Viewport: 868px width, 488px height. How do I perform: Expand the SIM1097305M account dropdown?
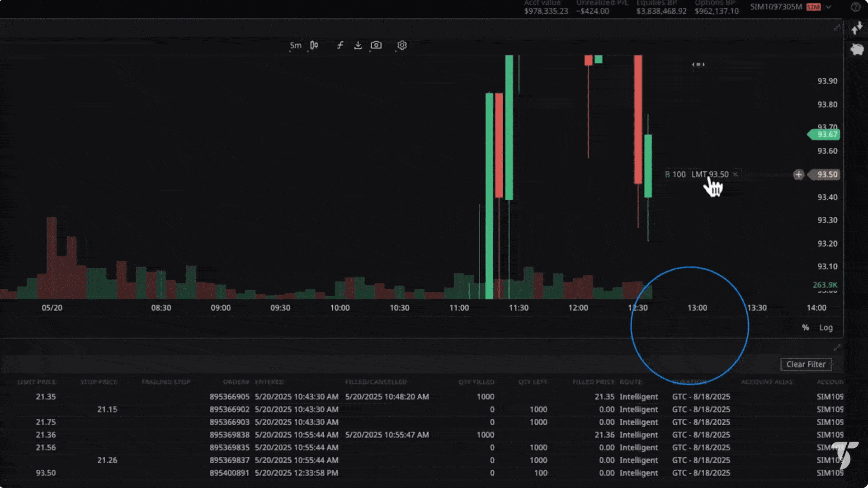(829, 7)
